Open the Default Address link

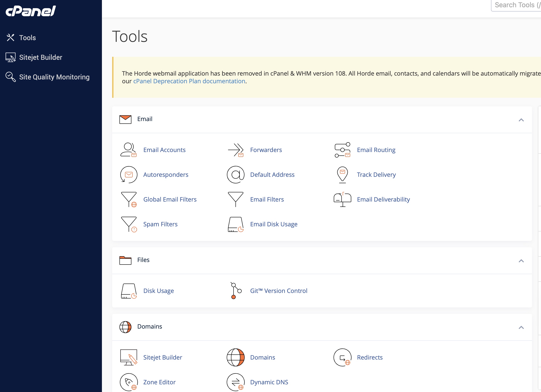pos(272,175)
